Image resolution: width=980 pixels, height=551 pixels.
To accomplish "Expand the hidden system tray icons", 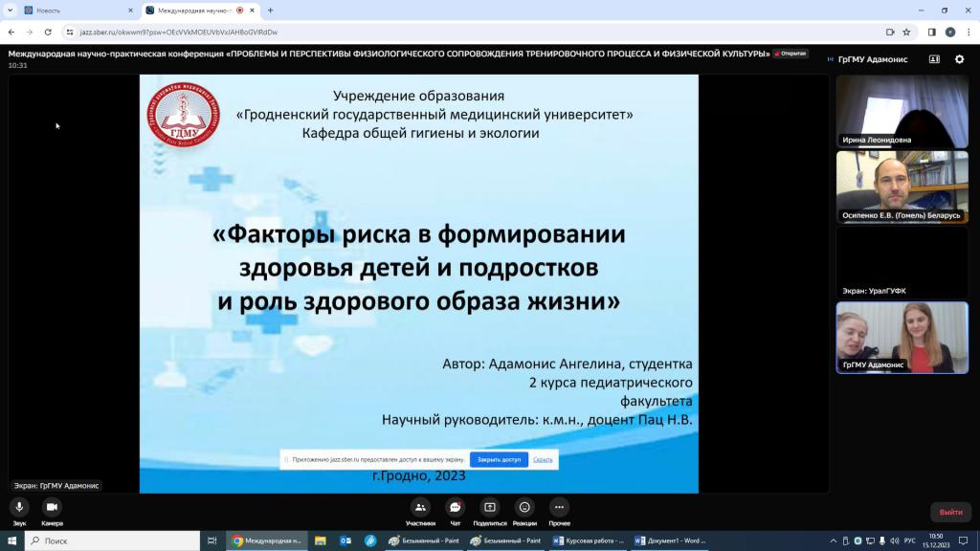I will [834, 541].
